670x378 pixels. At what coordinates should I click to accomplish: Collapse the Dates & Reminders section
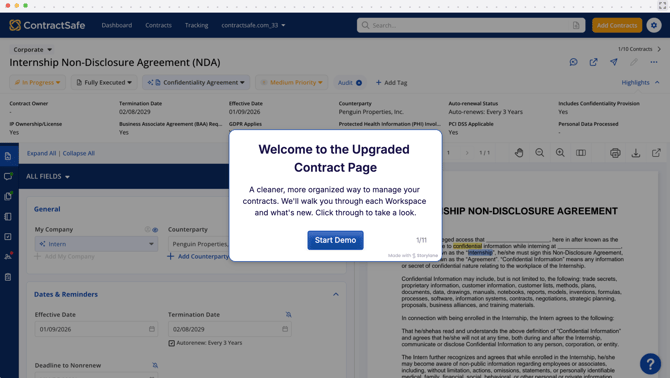click(336, 294)
